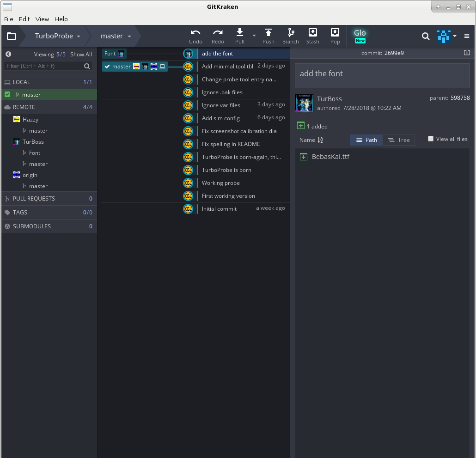
Task: Click the user profile avatar icon
Action: click(444, 36)
